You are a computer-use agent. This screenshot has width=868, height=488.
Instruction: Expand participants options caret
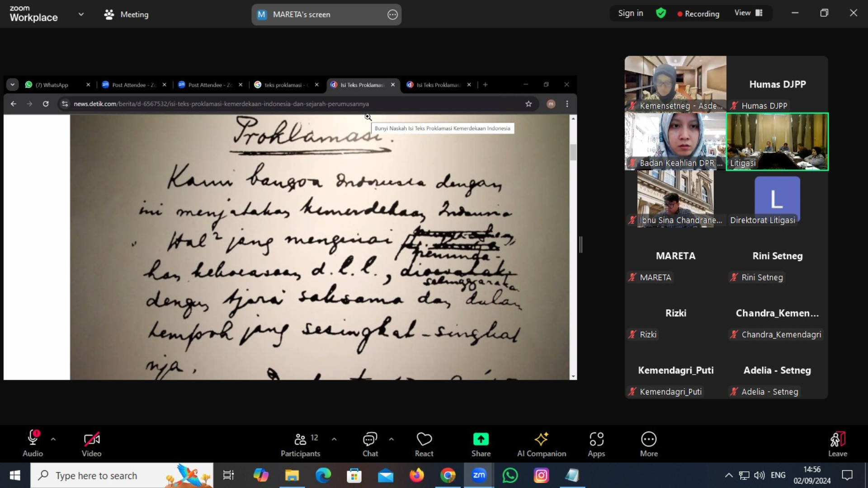tap(334, 439)
